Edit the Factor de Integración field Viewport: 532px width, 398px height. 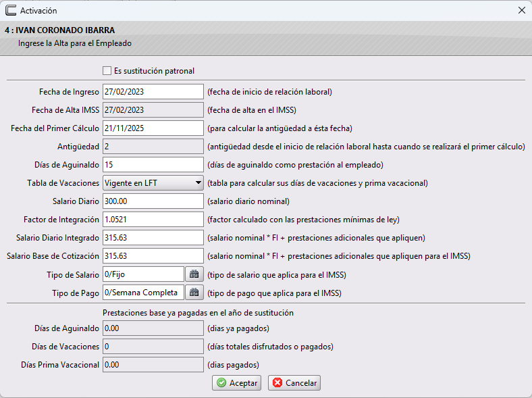click(153, 220)
